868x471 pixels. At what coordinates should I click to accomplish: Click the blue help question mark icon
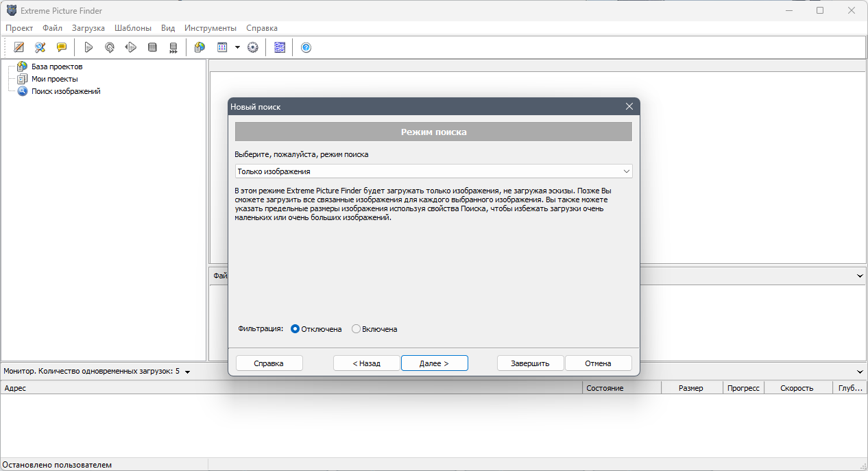(x=306, y=47)
